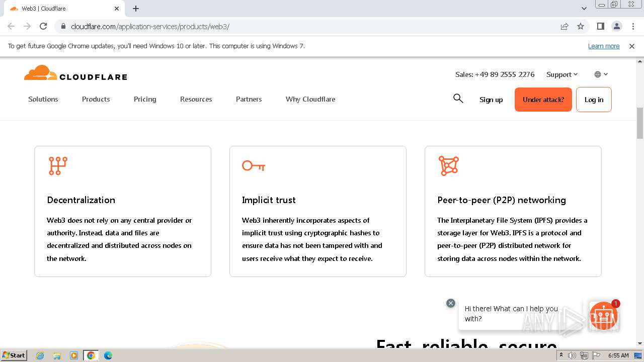Dismiss the chat greeting bubble
The image size is (644, 362).
tap(451, 303)
